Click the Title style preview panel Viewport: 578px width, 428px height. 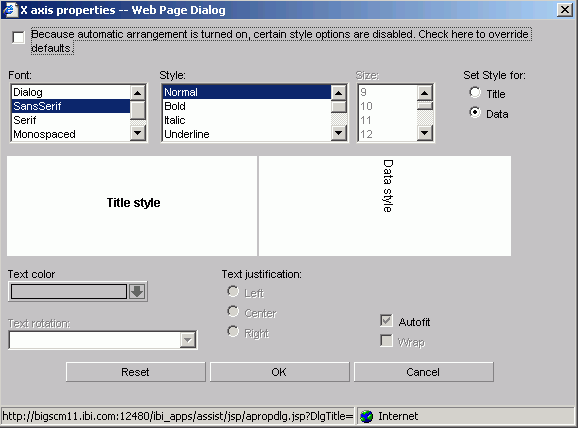tap(132, 206)
